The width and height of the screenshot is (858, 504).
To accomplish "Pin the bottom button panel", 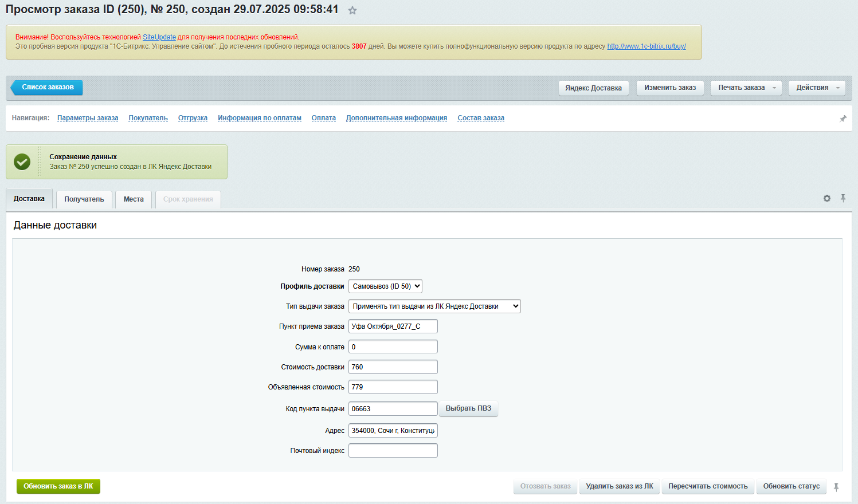I will [836, 487].
